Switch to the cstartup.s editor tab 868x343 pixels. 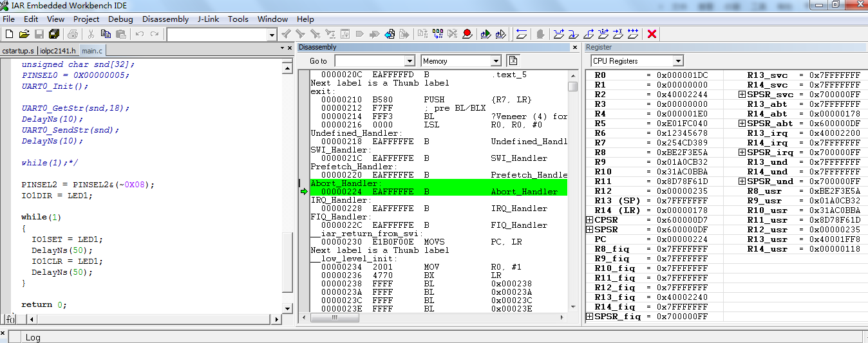pos(18,50)
